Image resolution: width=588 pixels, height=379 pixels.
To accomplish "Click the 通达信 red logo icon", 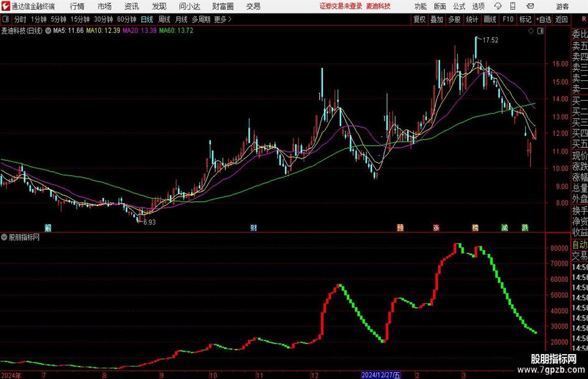I will (5, 6).
